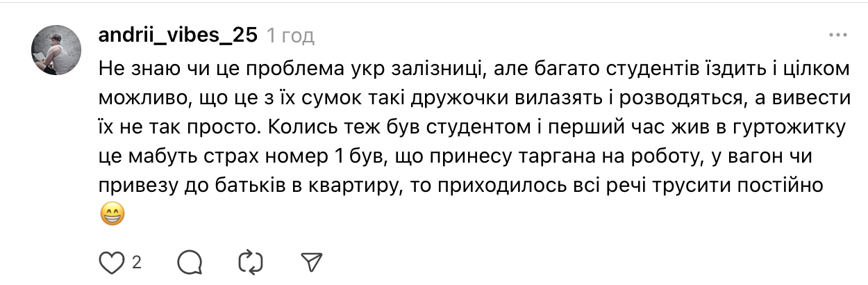Screen dimensions: 868x285
Task: View the like count number 2
Action: point(137,262)
